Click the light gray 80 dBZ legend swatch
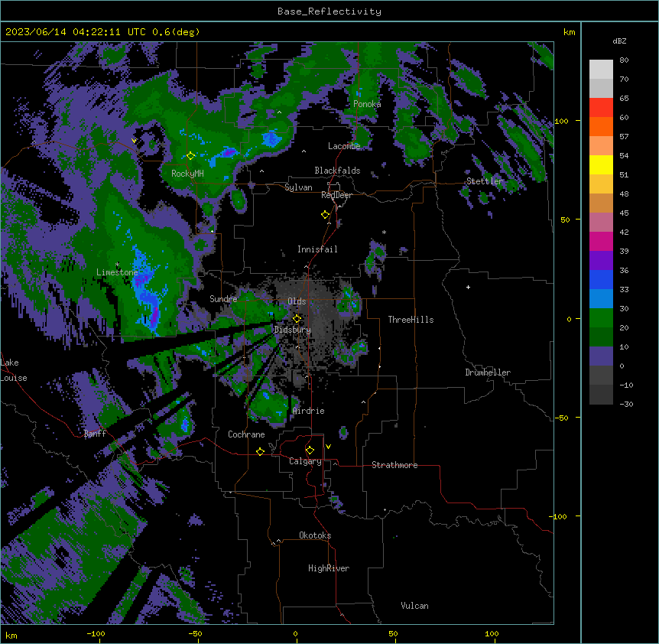This screenshot has width=659, height=644. [x=601, y=70]
